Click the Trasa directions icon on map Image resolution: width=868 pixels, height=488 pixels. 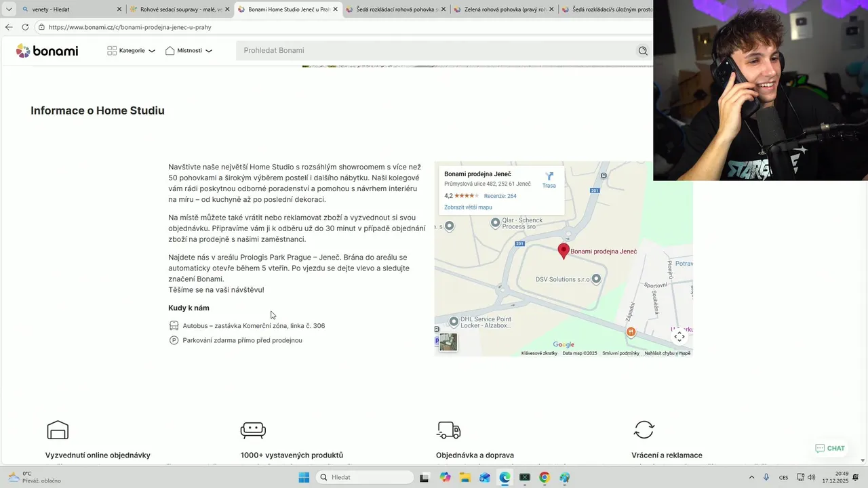tap(549, 176)
